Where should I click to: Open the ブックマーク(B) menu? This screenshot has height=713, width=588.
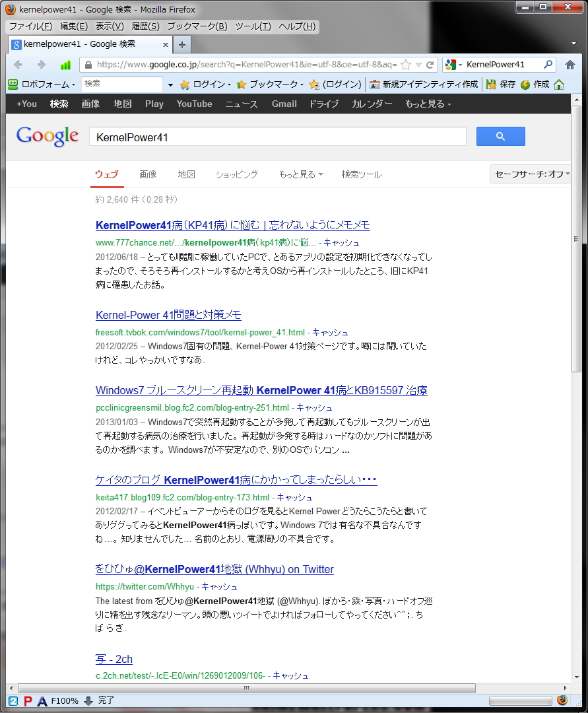(197, 26)
